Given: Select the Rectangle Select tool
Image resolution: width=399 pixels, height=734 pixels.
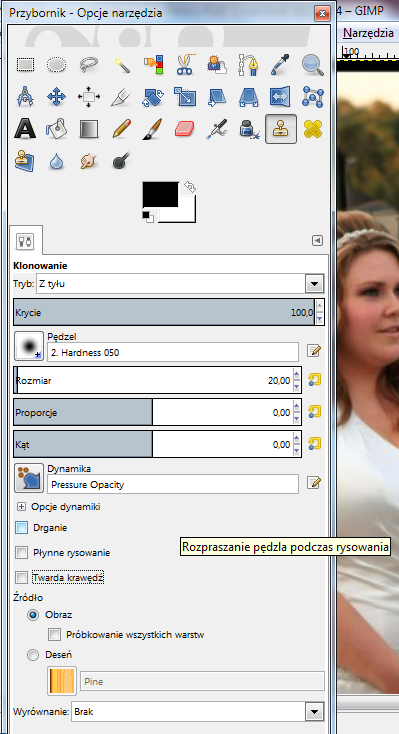Looking at the screenshot, I should click(x=25, y=65).
